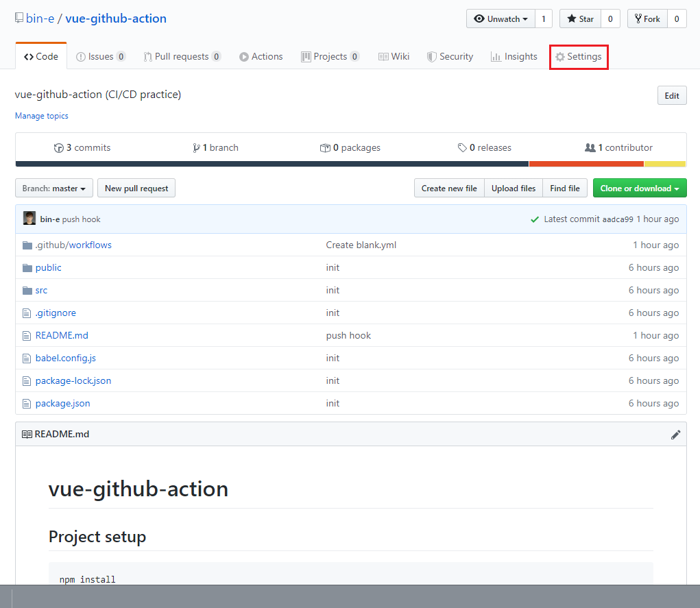This screenshot has height=608, width=700.
Task: Open the Wiki tab
Action: pos(394,57)
